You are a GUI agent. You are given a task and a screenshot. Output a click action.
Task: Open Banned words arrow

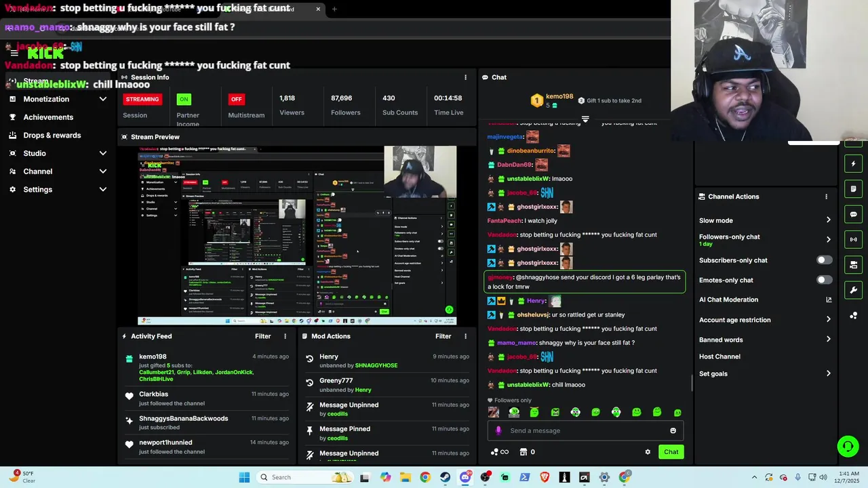[828, 340]
